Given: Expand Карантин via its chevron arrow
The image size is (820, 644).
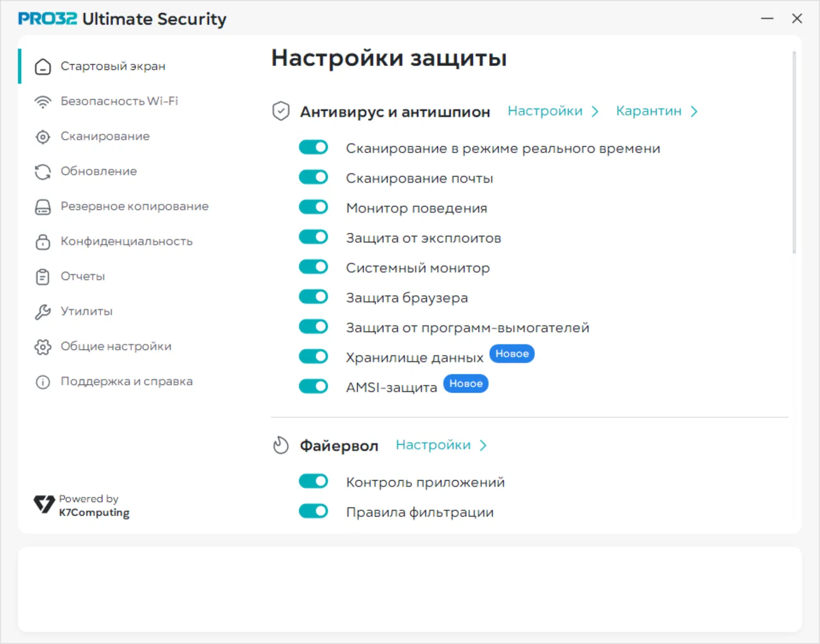Looking at the screenshot, I should point(694,112).
